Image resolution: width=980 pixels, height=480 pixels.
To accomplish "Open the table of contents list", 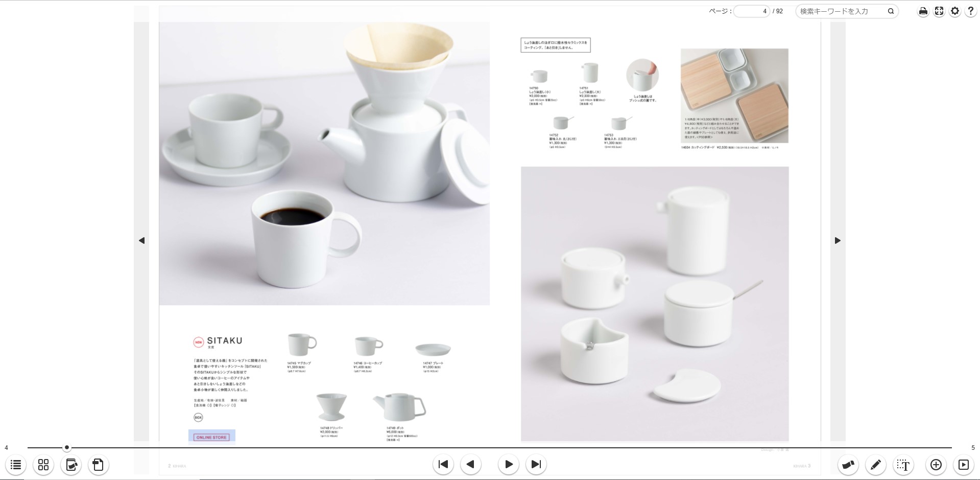I will pyautogui.click(x=16, y=465).
